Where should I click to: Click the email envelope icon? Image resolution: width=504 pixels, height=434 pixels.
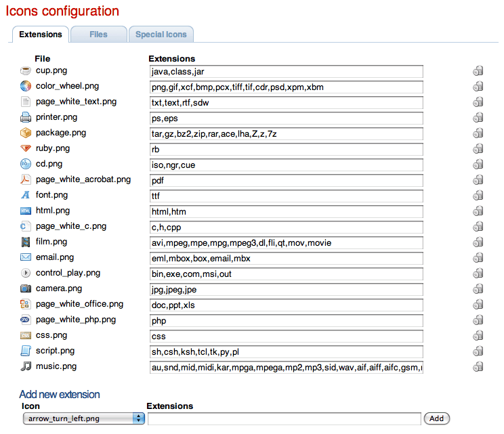click(26, 257)
